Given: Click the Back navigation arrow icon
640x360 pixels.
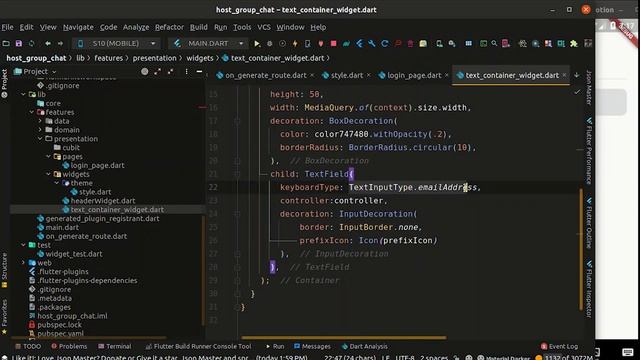Looking at the screenshot, I should point(48,43).
